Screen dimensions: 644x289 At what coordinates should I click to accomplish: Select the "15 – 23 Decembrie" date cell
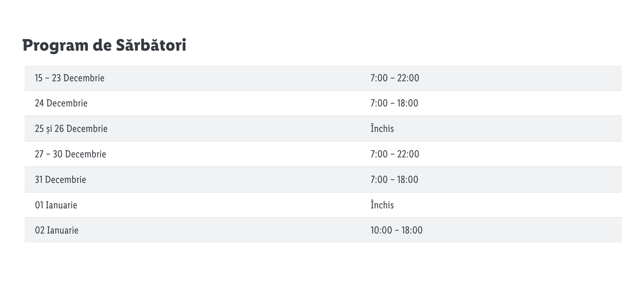[x=70, y=78]
